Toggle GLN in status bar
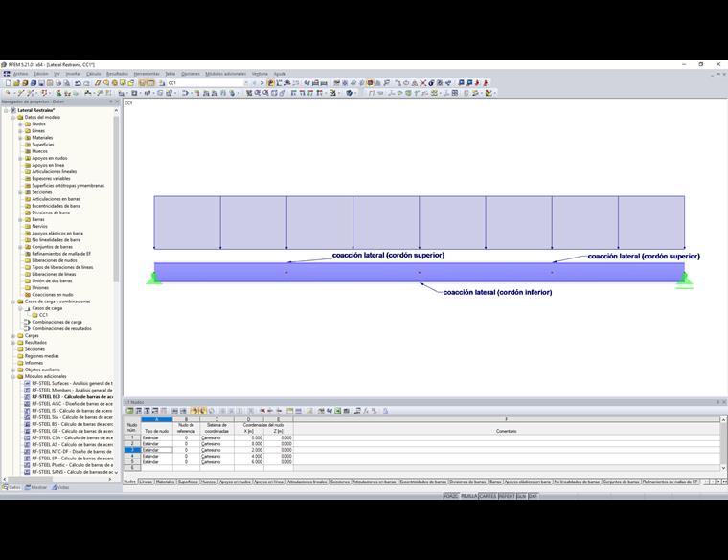Screen dimensions: 728x560 [521, 496]
